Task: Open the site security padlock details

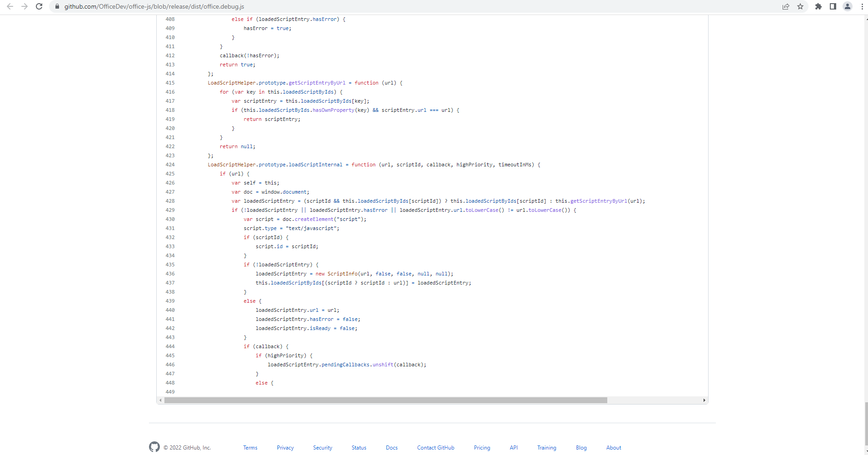Action: pyautogui.click(x=57, y=6)
